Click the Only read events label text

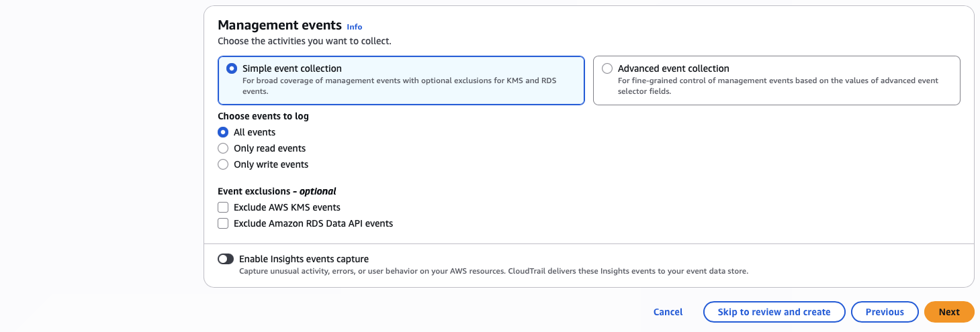click(x=269, y=148)
